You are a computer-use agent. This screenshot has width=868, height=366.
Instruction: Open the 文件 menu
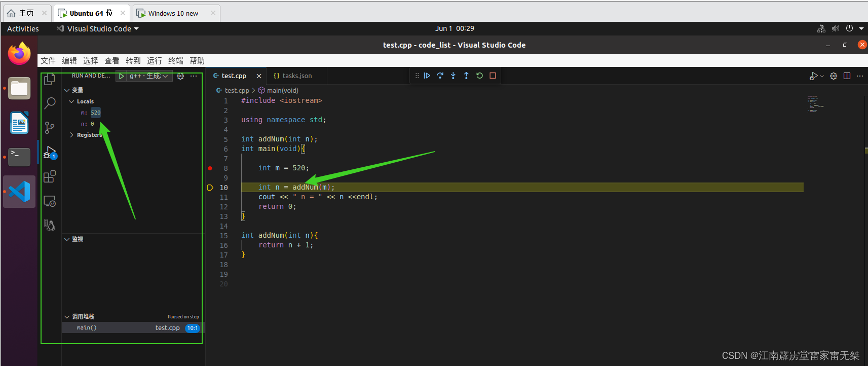pyautogui.click(x=48, y=61)
